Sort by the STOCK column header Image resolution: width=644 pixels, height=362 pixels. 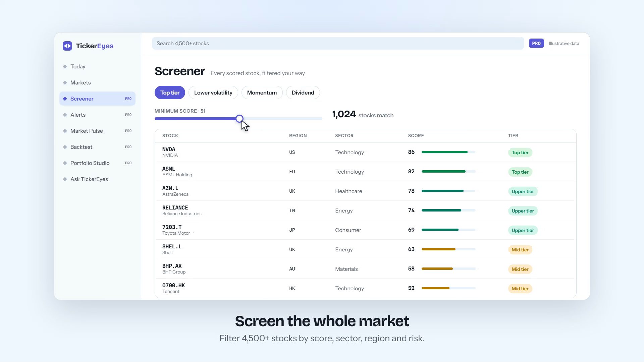click(x=170, y=135)
